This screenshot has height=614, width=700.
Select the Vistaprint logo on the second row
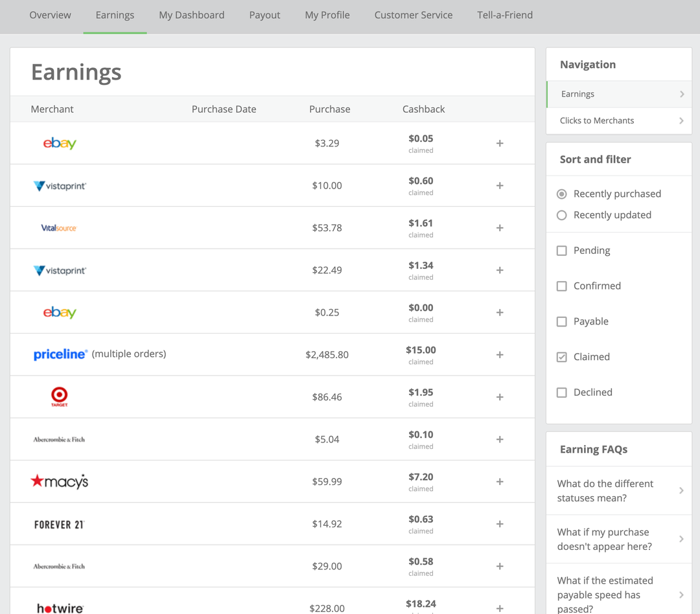[x=60, y=185]
